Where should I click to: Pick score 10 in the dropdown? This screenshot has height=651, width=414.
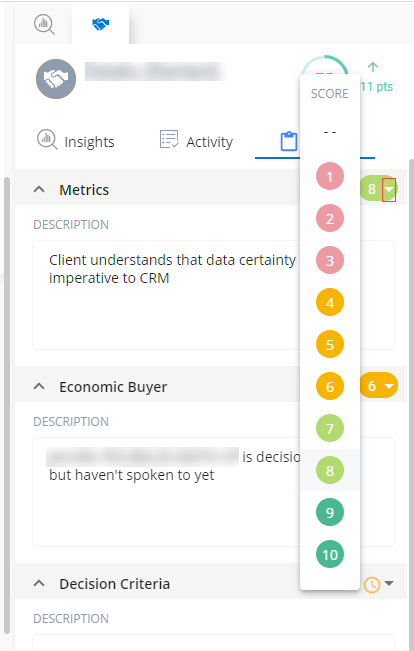click(x=330, y=554)
